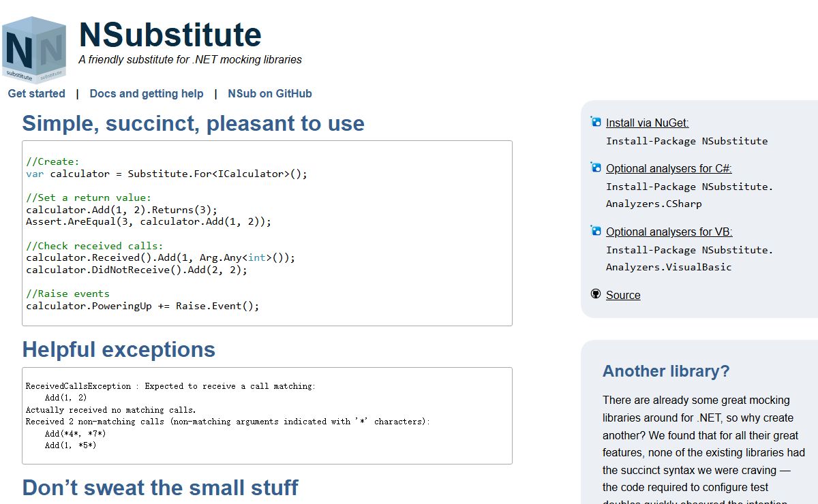Click the heading Simple, succinct, pleasant to use

193,123
